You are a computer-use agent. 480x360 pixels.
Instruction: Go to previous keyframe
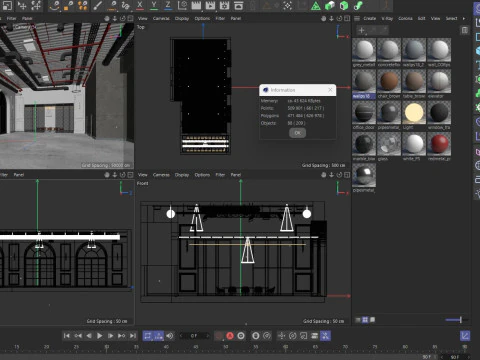tap(78, 336)
